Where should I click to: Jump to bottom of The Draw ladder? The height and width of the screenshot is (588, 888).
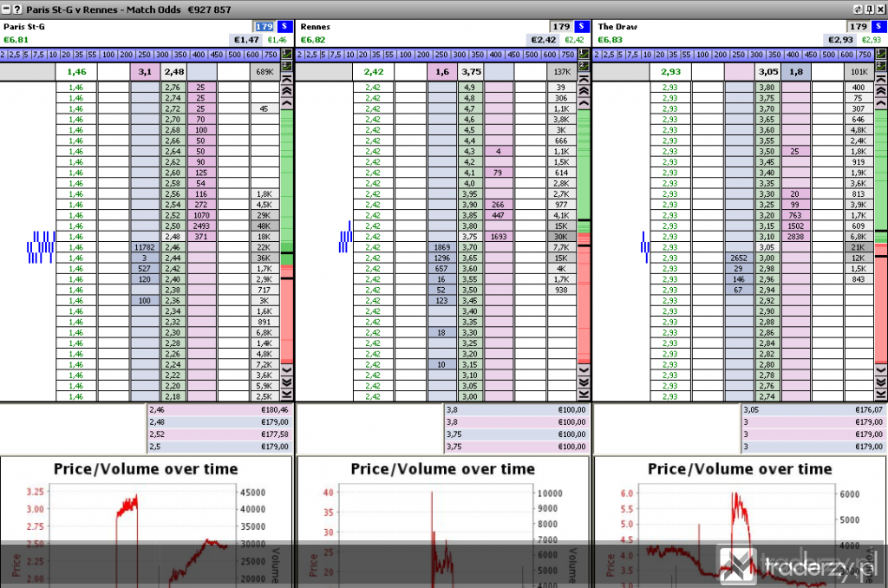881,395
